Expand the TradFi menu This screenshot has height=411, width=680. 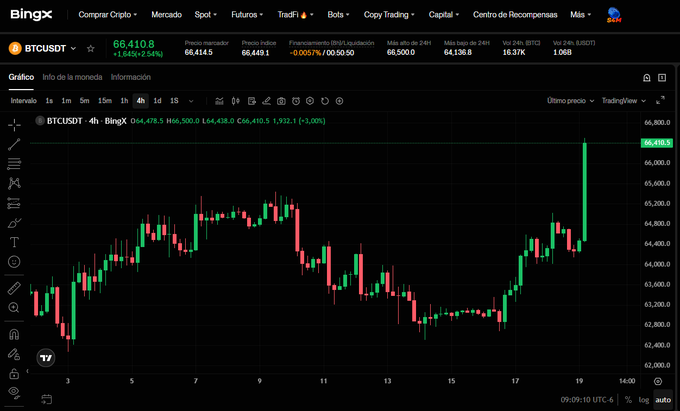(295, 15)
